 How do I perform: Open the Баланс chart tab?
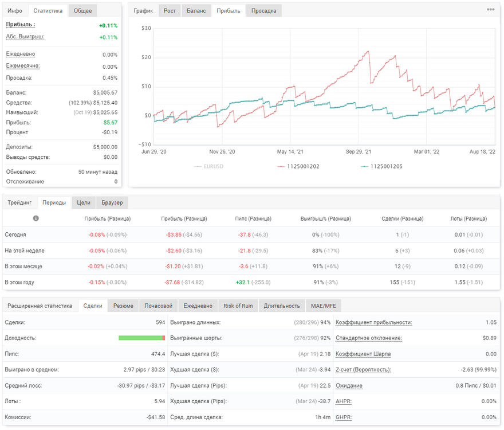click(x=196, y=11)
